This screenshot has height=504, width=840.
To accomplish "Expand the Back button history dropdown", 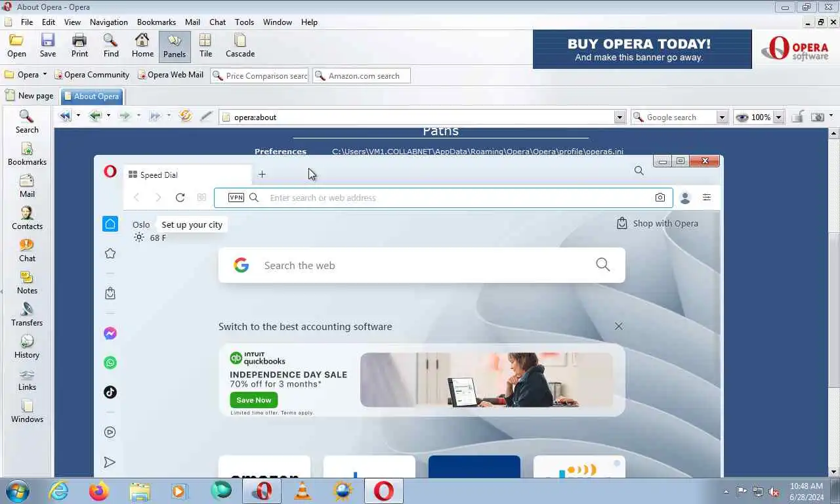I will [x=108, y=116].
